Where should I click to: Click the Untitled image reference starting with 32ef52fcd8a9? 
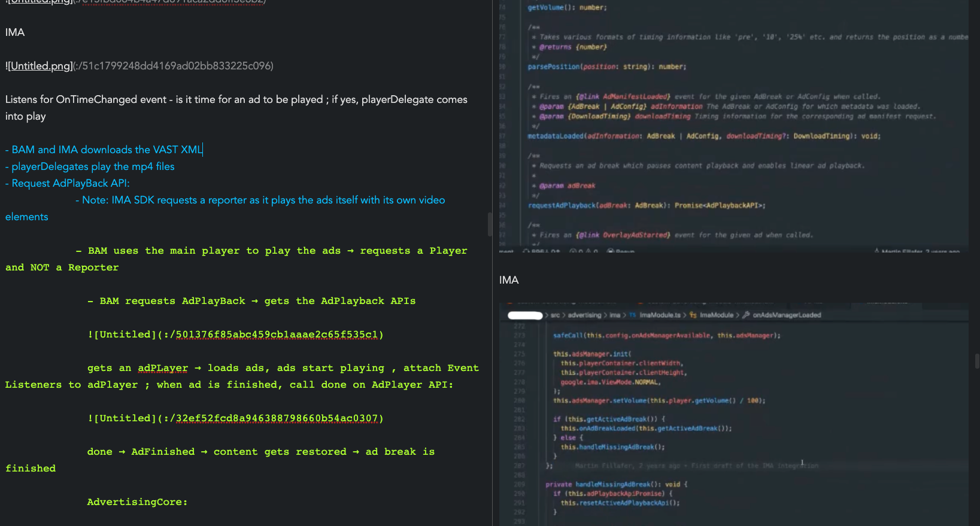(x=235, y=418)
